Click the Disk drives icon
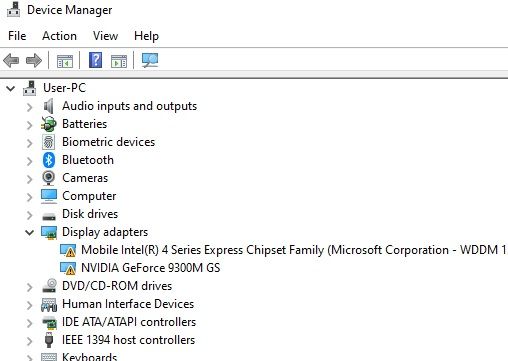Viewport: 508px width, 361px height. 49,217
